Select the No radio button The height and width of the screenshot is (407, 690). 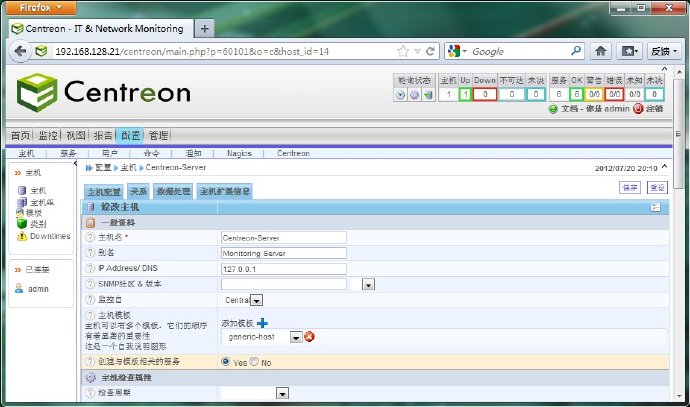coord(254,362)
